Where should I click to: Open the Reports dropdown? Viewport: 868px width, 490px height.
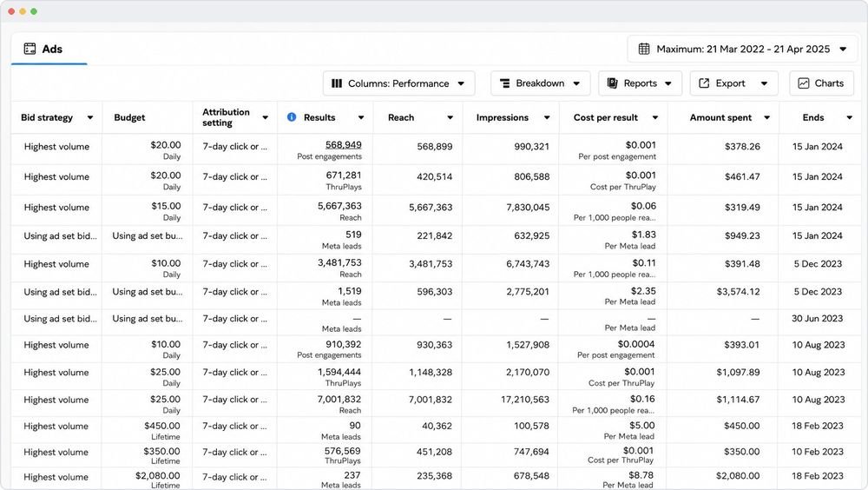click(640, 83)
